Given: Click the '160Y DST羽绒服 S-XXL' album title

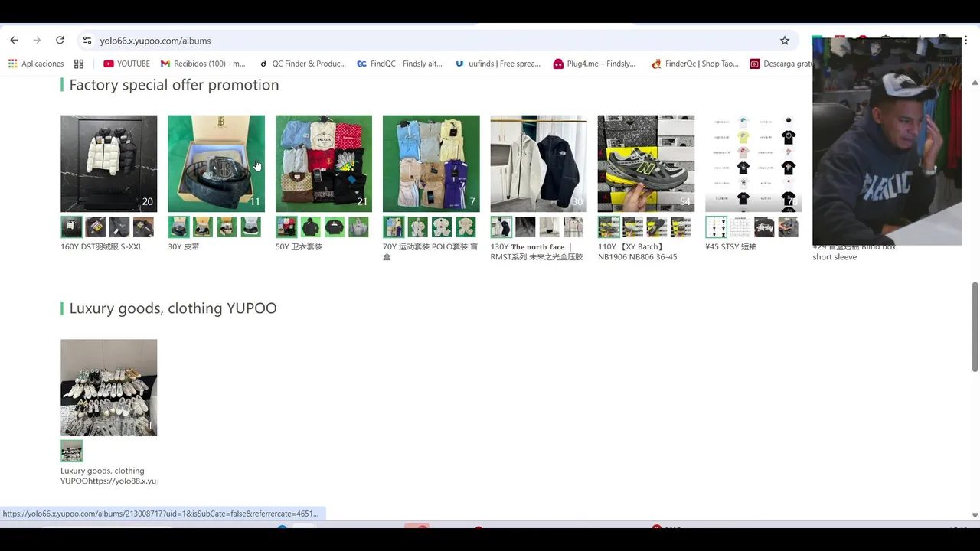Looking at the screenshot, I should coord(101,247).
